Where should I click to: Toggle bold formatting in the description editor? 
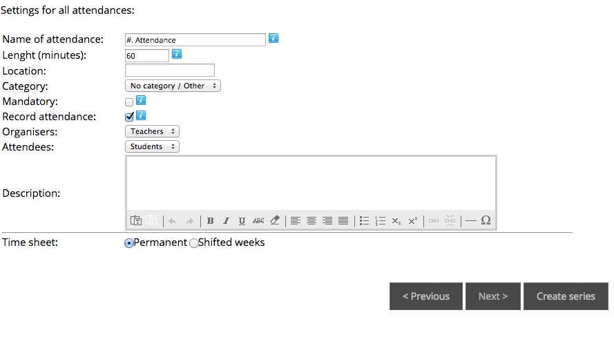tap(210, 221)
